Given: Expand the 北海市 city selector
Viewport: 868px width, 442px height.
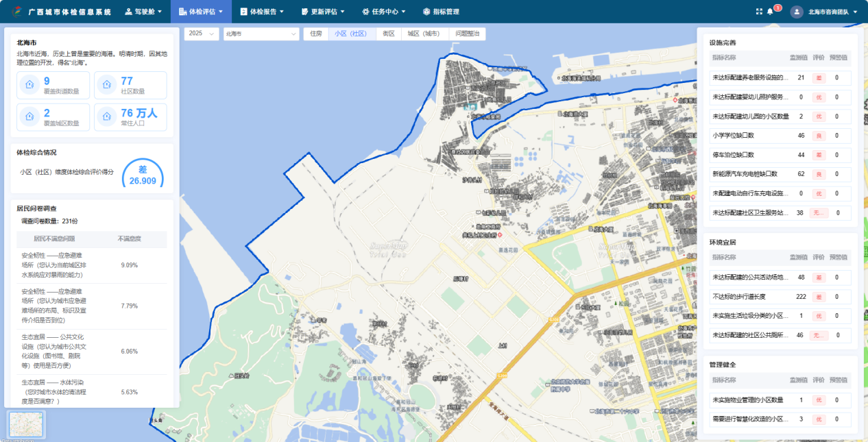Looking at the screenshot, I should pos(261,34).
